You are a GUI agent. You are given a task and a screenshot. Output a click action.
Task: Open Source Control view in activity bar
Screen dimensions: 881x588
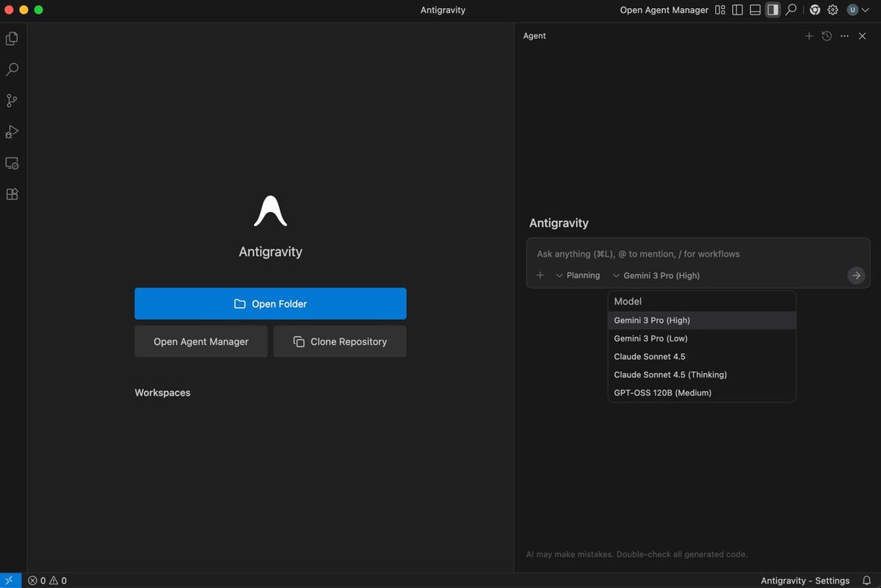coord(12,101)
